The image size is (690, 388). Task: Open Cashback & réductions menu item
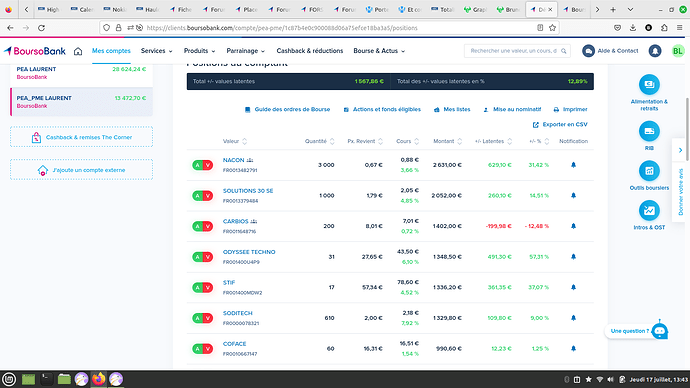pos(310,51)
